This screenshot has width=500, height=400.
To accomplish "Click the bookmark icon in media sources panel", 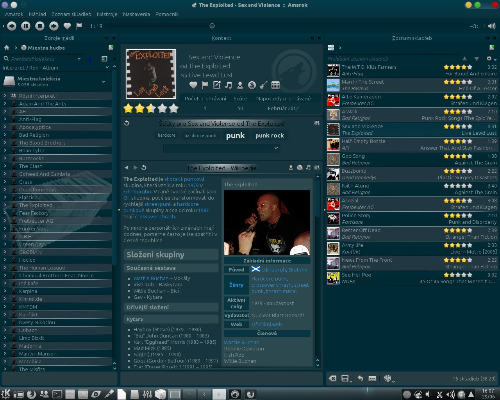I will (x=111, y=48).
